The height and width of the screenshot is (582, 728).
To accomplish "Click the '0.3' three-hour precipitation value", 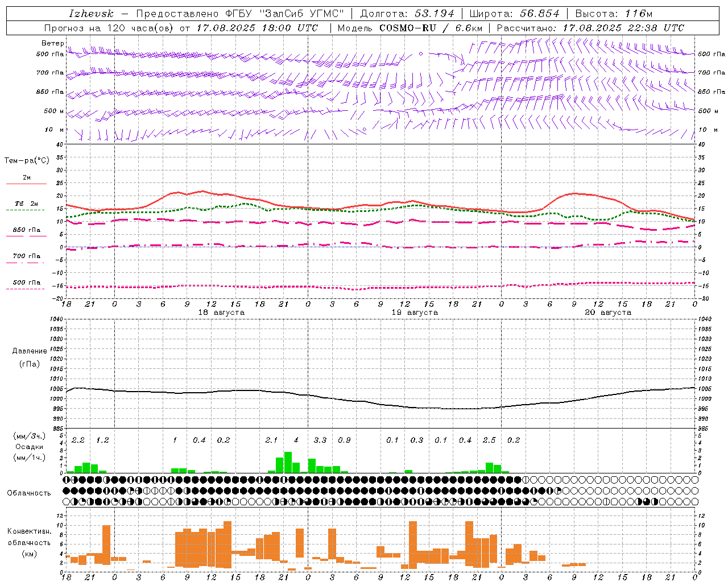I will [x=417, y=440].
